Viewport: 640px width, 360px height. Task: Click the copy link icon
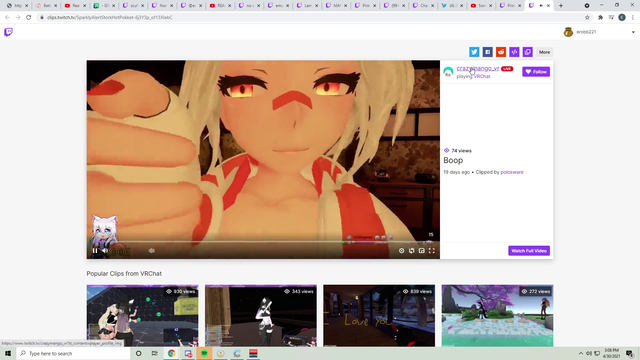pos(528,52)
